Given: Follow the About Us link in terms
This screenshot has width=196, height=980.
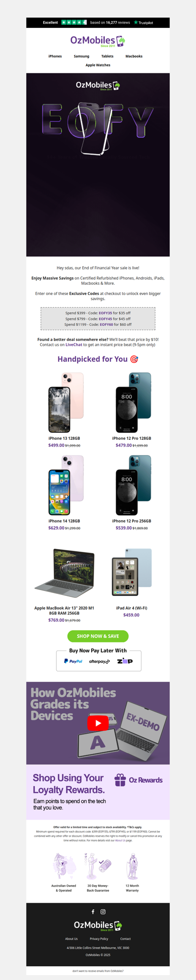Looking at the screenshot, I should tap(120, 841).
